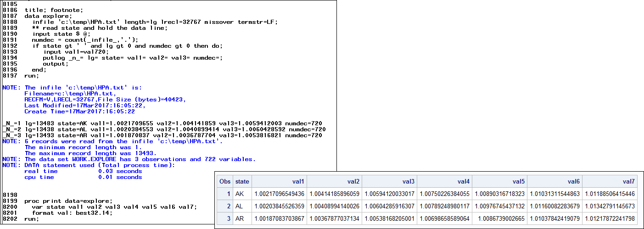Select the AL state cell
Screen dimensions: 644x229
(x=240, y=207)
